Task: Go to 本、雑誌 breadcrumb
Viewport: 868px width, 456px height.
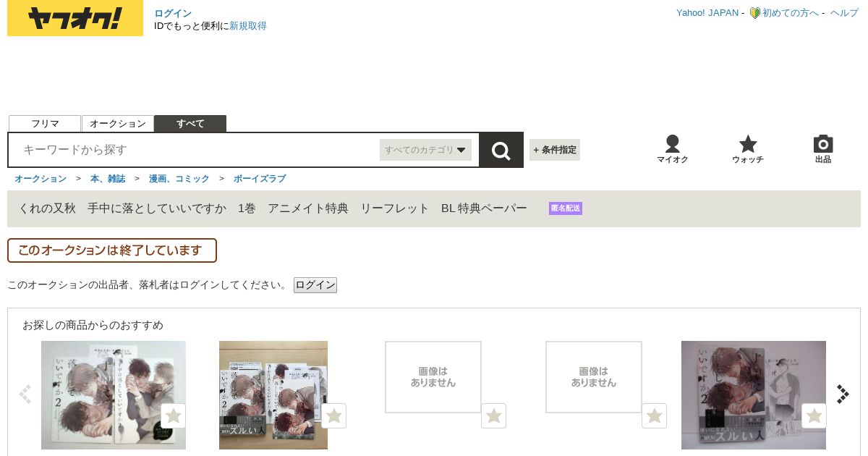Action: [x=108, y=179]
